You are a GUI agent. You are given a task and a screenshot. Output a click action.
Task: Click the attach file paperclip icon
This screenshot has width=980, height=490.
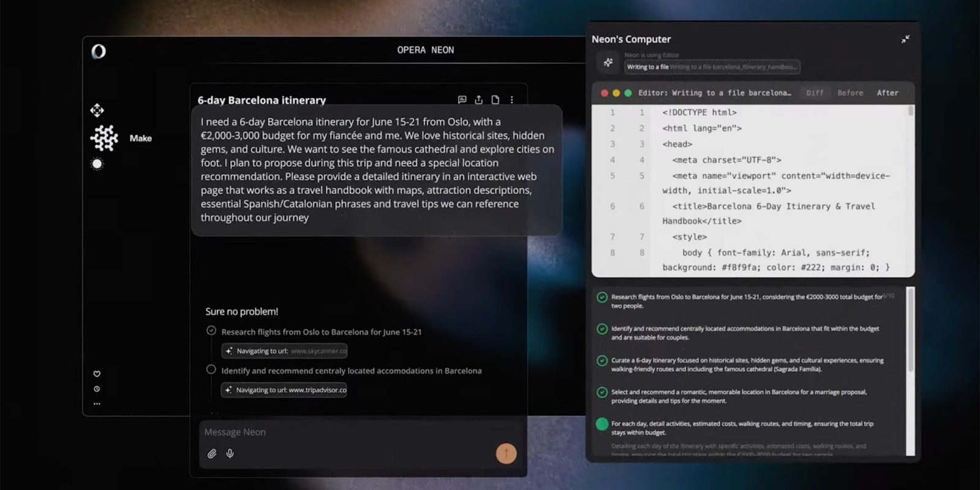212,454
